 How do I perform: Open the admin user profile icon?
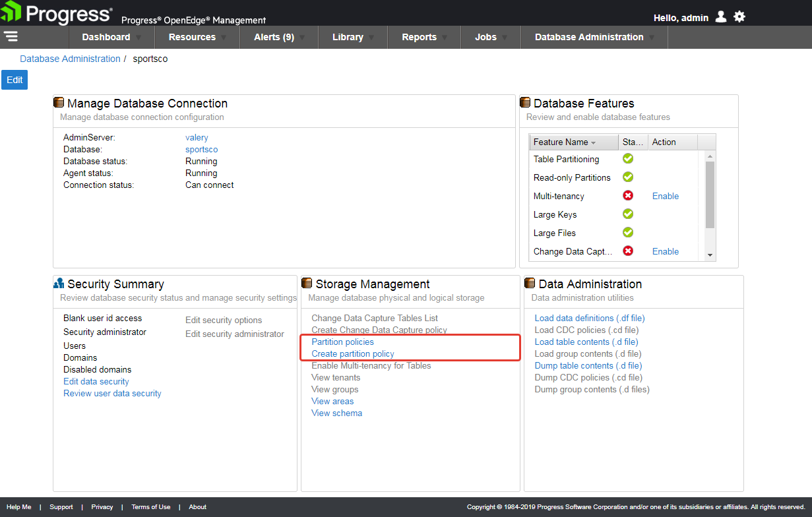point(721,16)
